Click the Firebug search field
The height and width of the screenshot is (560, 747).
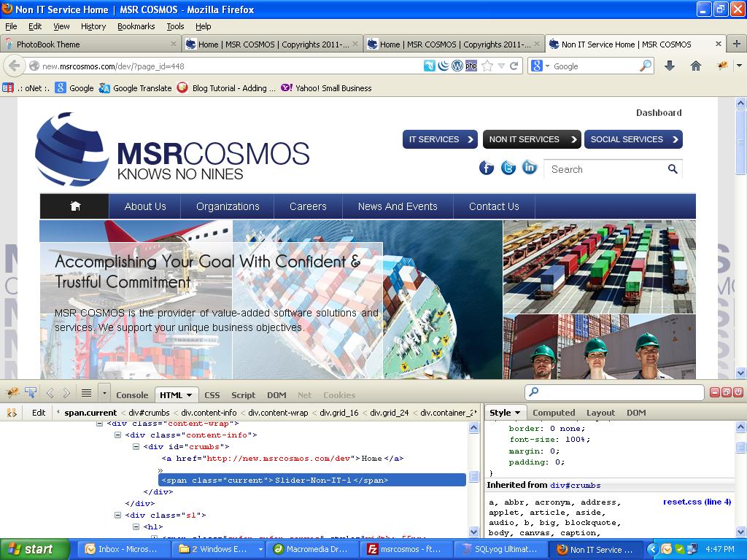614,392
